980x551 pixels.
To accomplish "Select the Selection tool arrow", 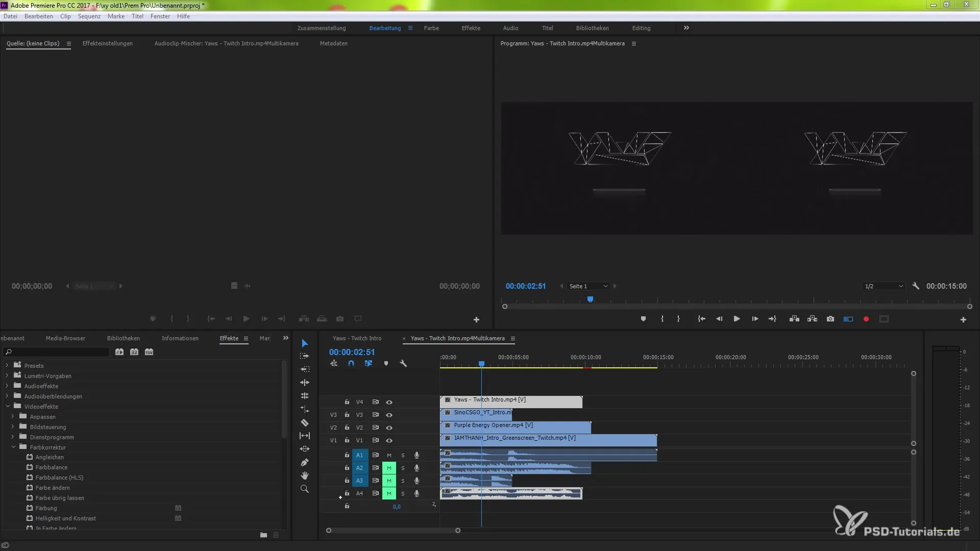I will coord(305,343).
